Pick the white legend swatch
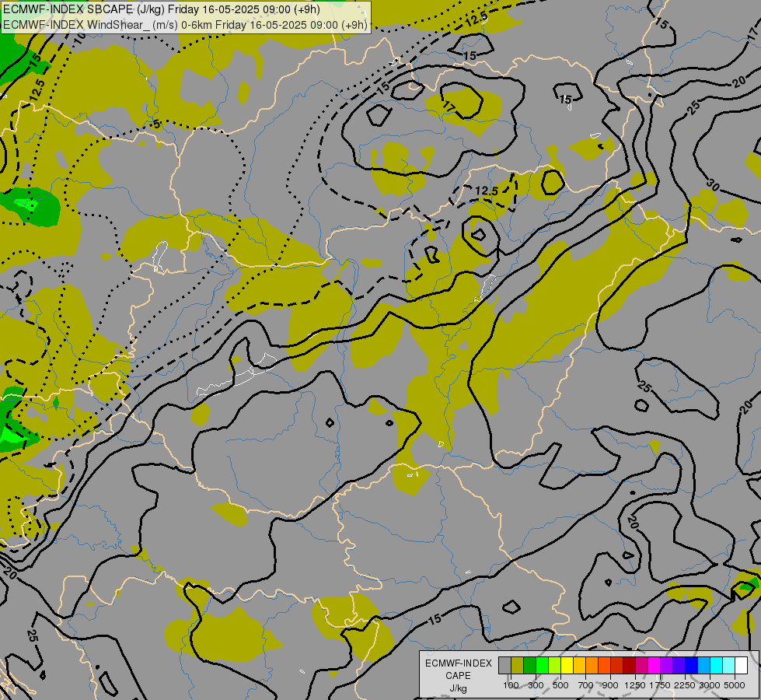The image size is (761, 700). (x=742, y=666)
